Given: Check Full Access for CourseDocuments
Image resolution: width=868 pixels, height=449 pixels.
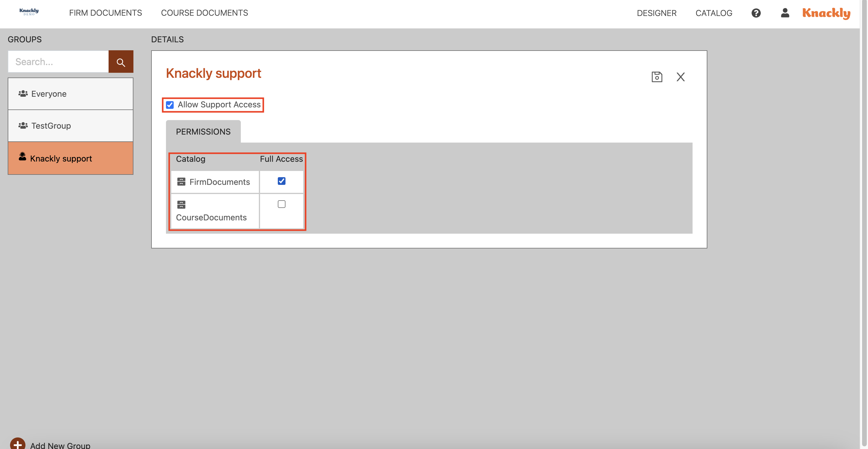Looking at the screenshot, I should pyautogui.click(x=281, y=204).
